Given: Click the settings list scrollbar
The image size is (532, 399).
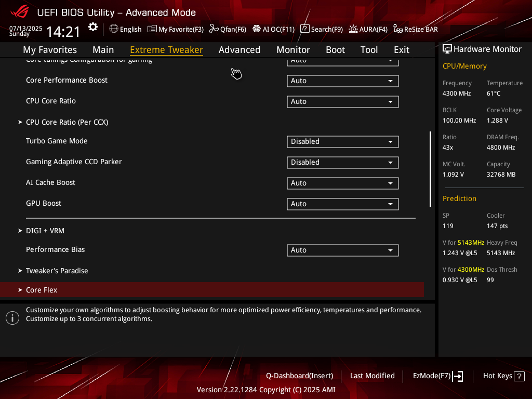Looking at the screenshot, I should point(430,169).
